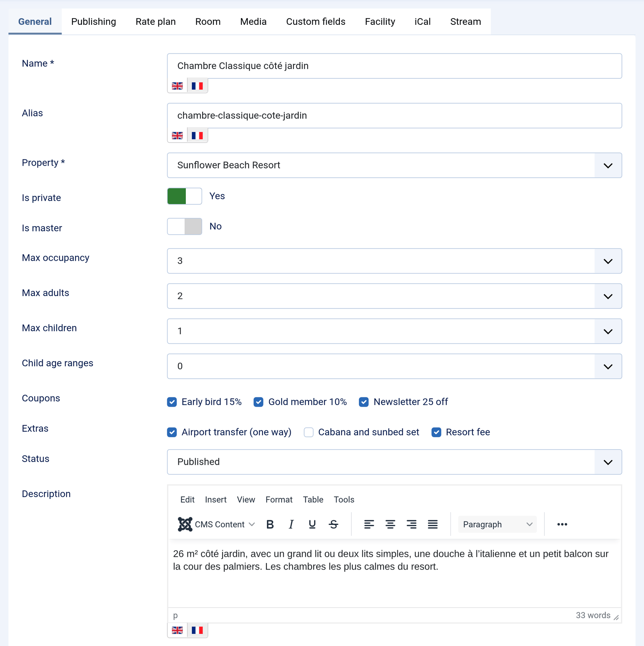The height and width of the screenshot is (646, 644).
Task: Open the Property dropdown
Action: point(395,165)
